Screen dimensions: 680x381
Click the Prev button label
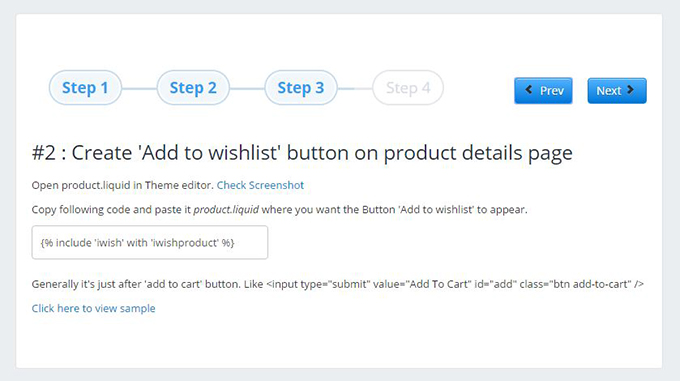[552, 91]
